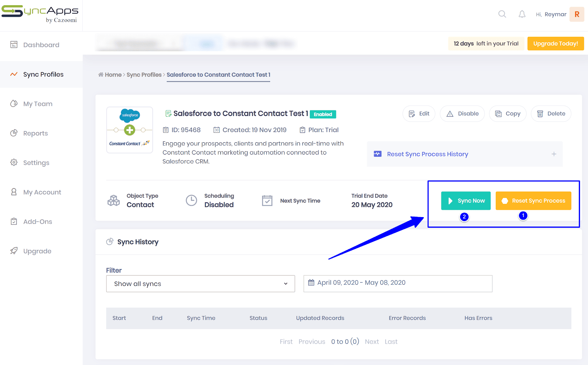Open the notifications bell

coord(522,14)
